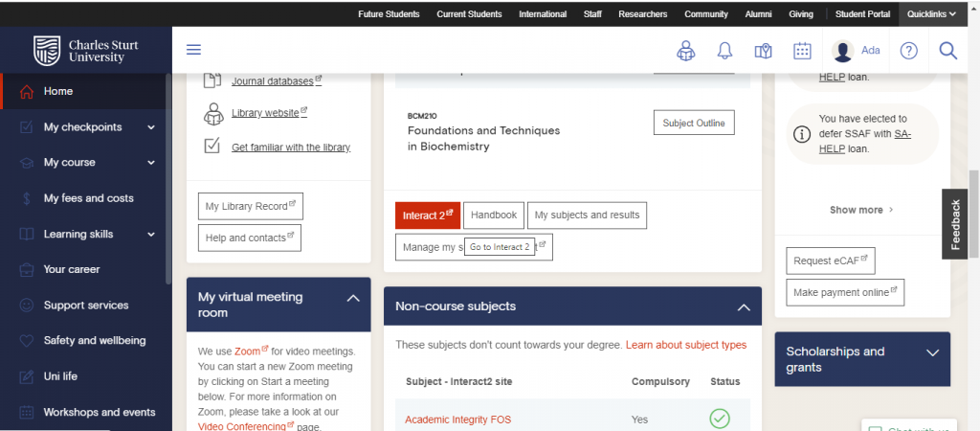Click the student reading icon in header
This screenshot has width=980, height=431.
pyautogui.click(x=685, y=51)
